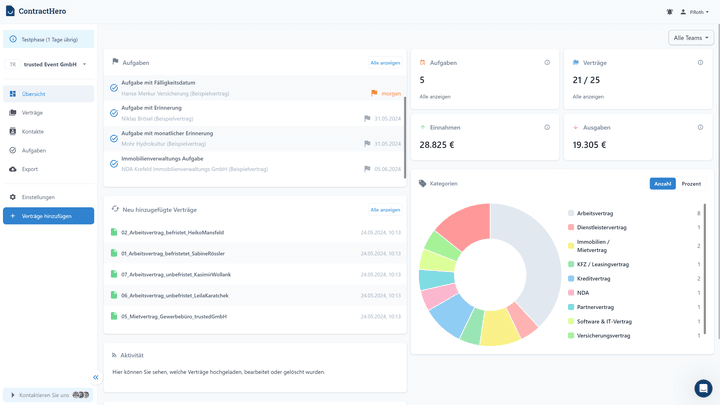Image resolution: width=720 pixels, height=405 pixels.
Task: Open the Alle Teams dropdown
Action: pos(691,38)
